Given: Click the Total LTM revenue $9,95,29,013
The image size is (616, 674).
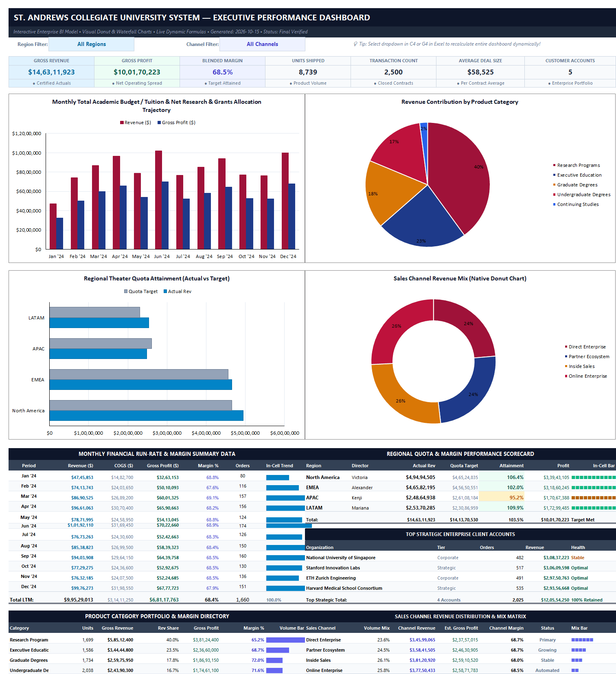Looking at the screenshot, I should tap(79, 600).
